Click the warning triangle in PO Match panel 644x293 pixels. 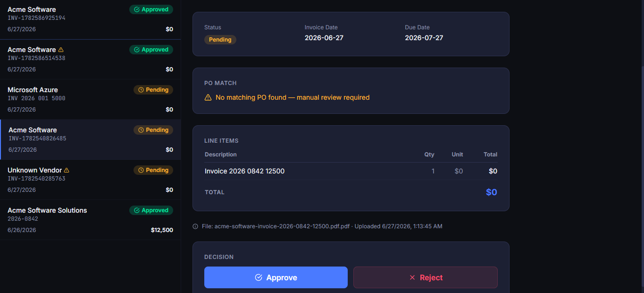[208, 97]
